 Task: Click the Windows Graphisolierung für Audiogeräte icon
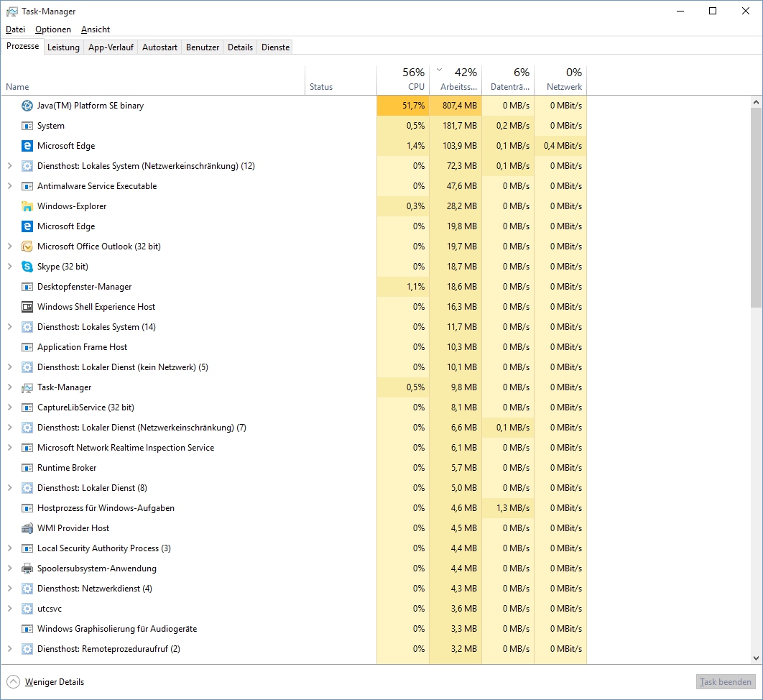click(x=27, y=629)
